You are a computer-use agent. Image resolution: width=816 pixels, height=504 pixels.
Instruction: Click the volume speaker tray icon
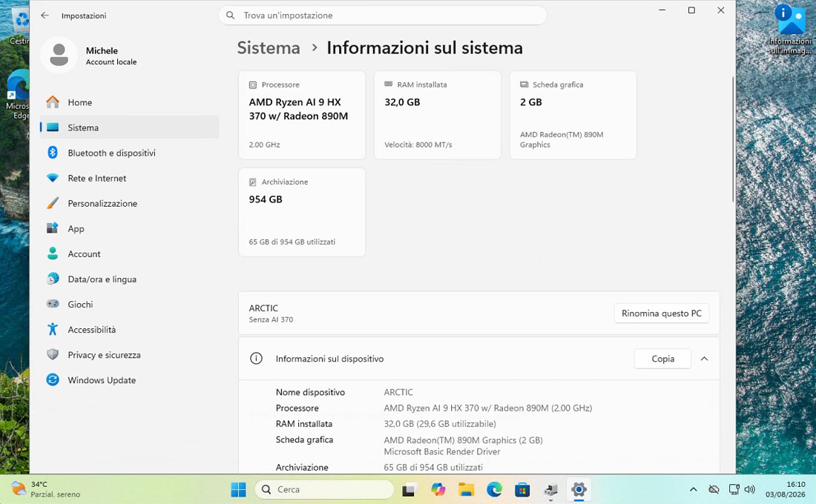pos(749,489)
